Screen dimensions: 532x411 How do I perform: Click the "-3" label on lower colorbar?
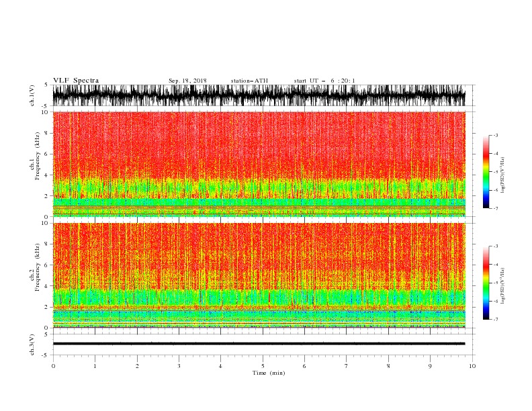click(495, 246)
